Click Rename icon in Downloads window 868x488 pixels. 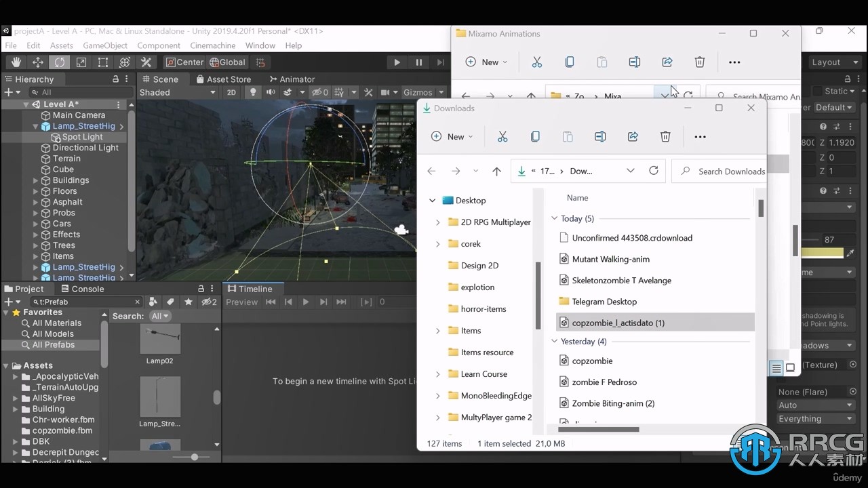(x=600, y=136)
